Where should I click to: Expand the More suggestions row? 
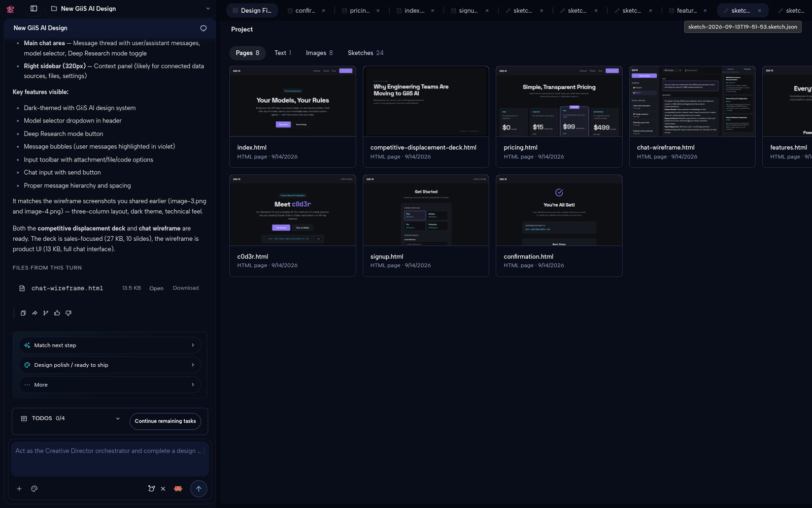[x=110, y=385]
